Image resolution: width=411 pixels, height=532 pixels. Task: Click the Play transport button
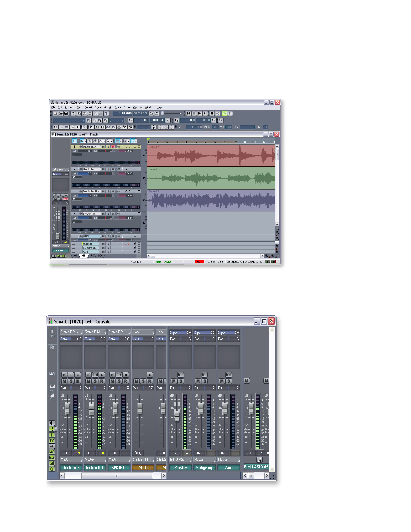click(199, 114)
